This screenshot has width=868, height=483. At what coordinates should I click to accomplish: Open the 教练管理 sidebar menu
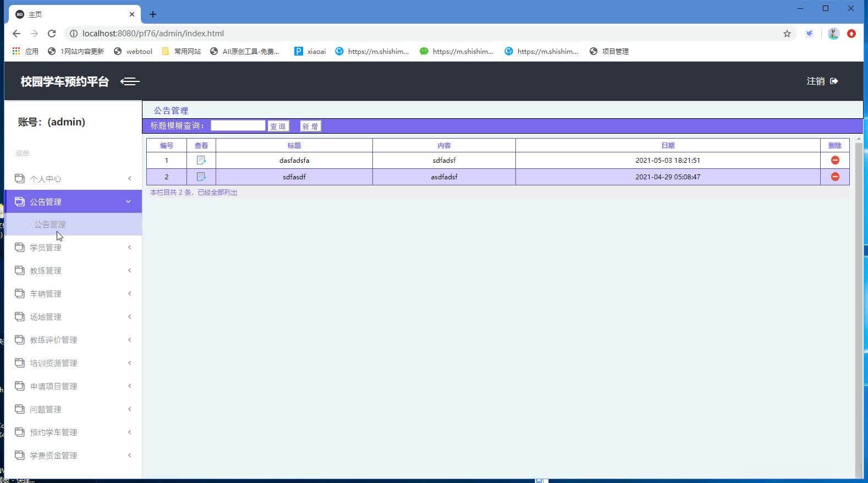coord(73,271)
